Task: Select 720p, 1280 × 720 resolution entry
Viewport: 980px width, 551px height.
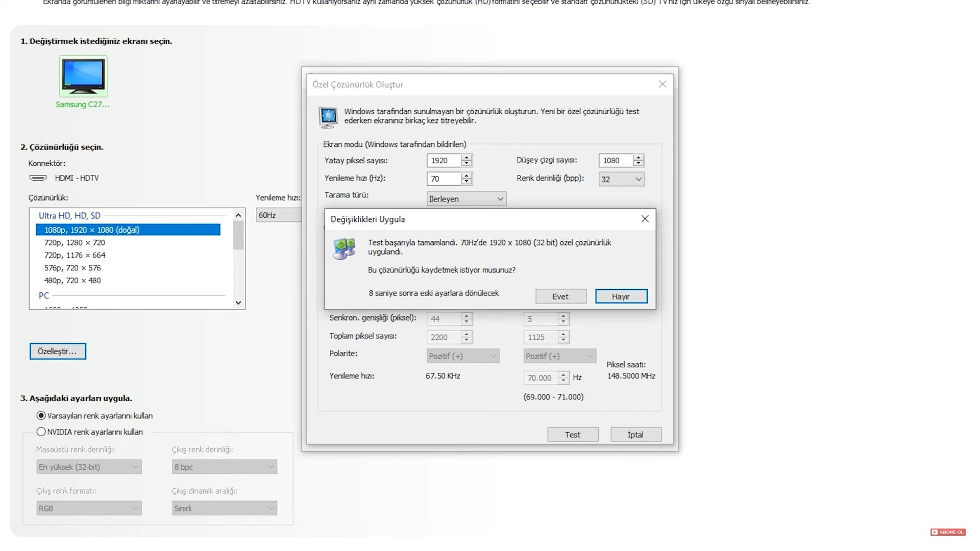Action: coord(75,243)
